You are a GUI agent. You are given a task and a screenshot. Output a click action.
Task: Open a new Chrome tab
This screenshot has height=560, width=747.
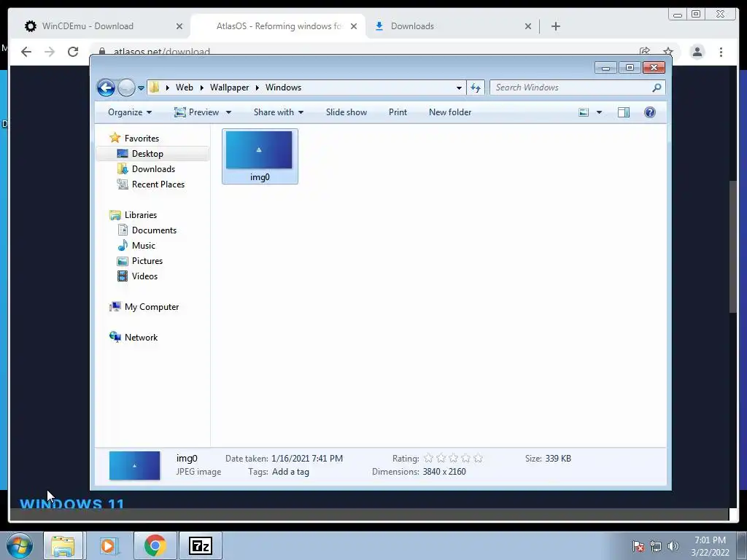(x=555, y=26)
